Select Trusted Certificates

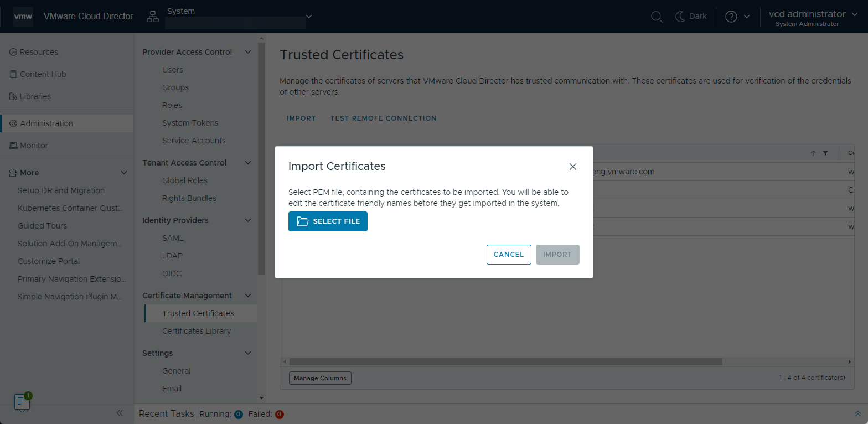click(200, 313)
